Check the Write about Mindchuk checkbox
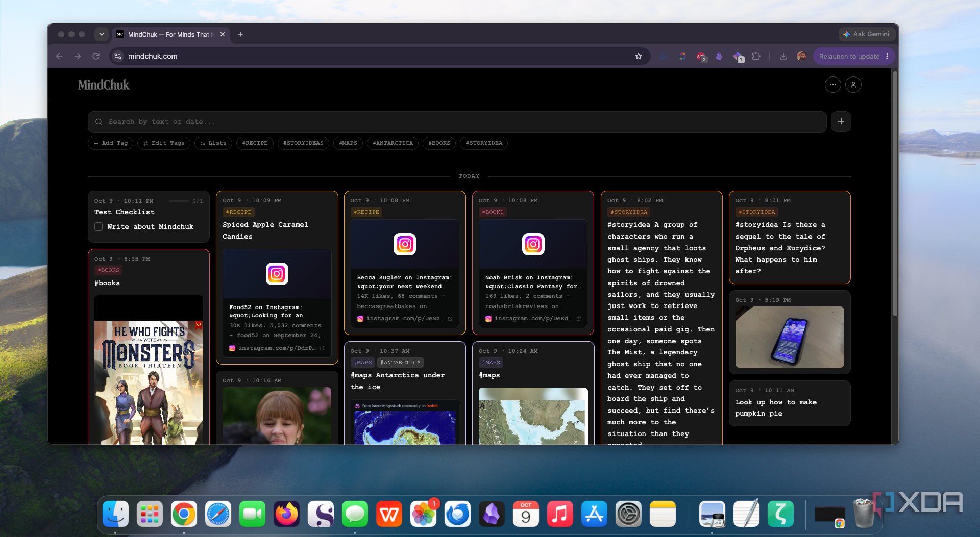Image resolution: width=980 pixels, height=537 pixels. [x=99, y=226]
